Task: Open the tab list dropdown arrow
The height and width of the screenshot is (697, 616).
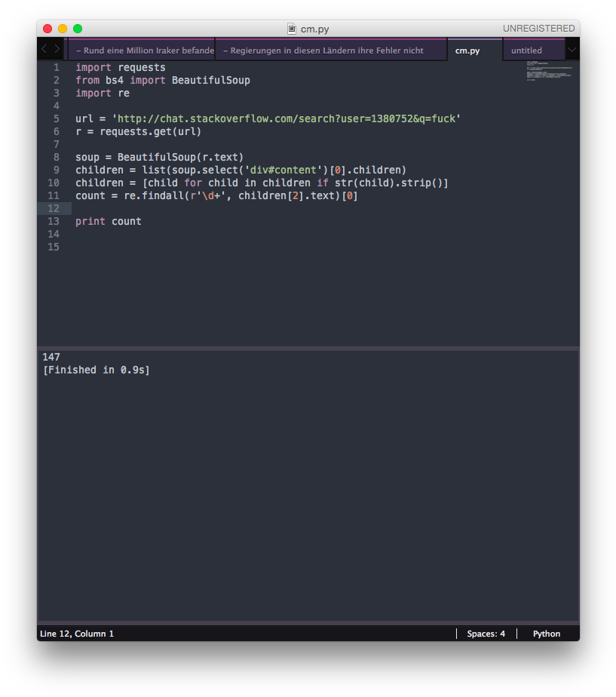Action: (x=572, y=50)
